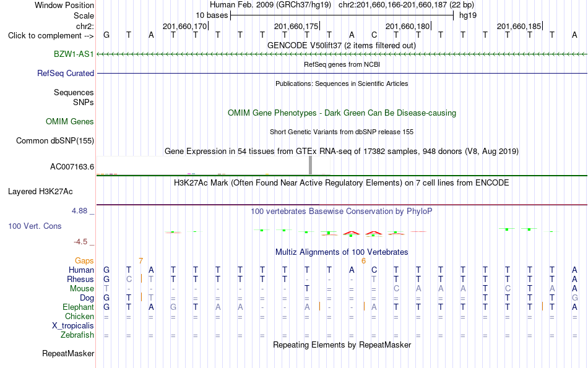
Task: Click the SNPs track label
Action: [84, 102]
